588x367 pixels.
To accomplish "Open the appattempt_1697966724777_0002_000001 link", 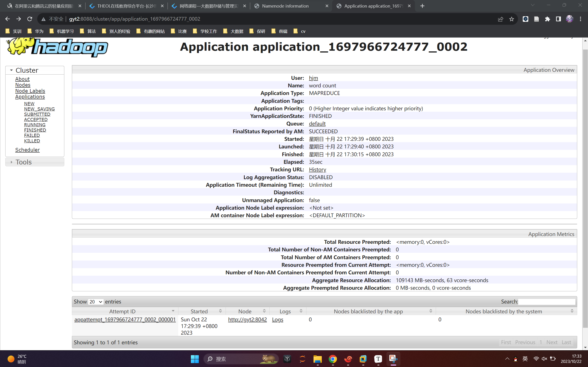I will (125, 320).
